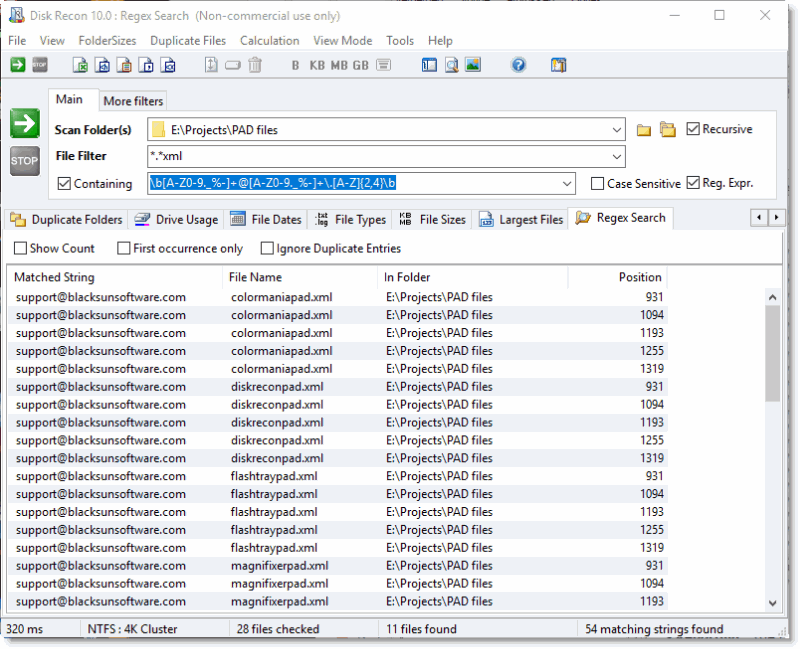Expand the File Filter dropdown arrow
Viewport: 800px width, 649px height.
617,157
